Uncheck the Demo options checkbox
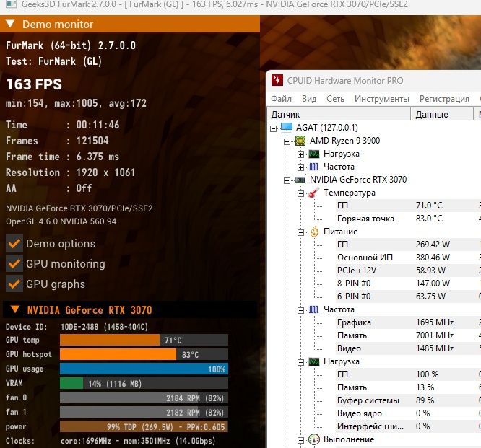This screenshot has height=448, width=481. pyautogui.click(x=14, y=244)
